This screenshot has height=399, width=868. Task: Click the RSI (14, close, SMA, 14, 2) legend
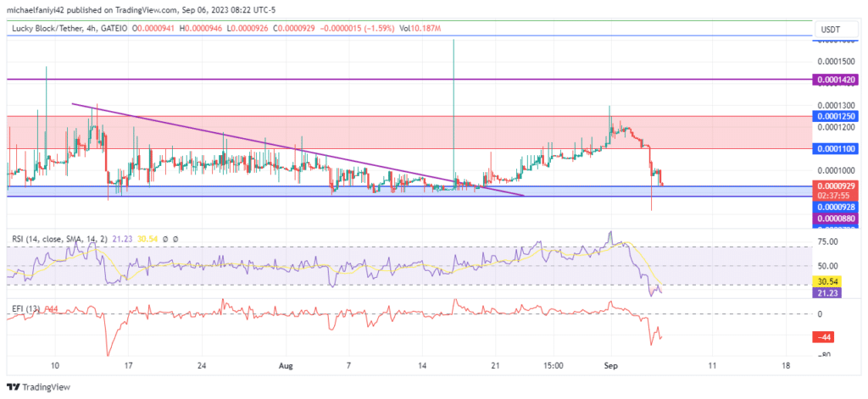click(x=60, y=239)
